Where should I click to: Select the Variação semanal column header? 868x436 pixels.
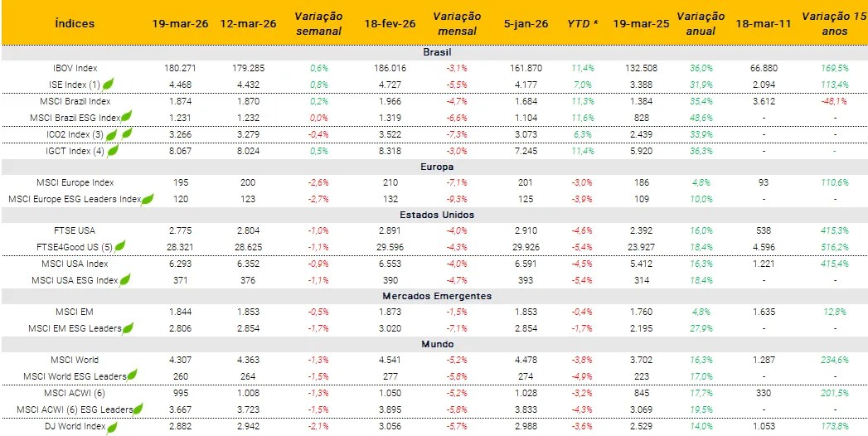[x=318, y=23]
